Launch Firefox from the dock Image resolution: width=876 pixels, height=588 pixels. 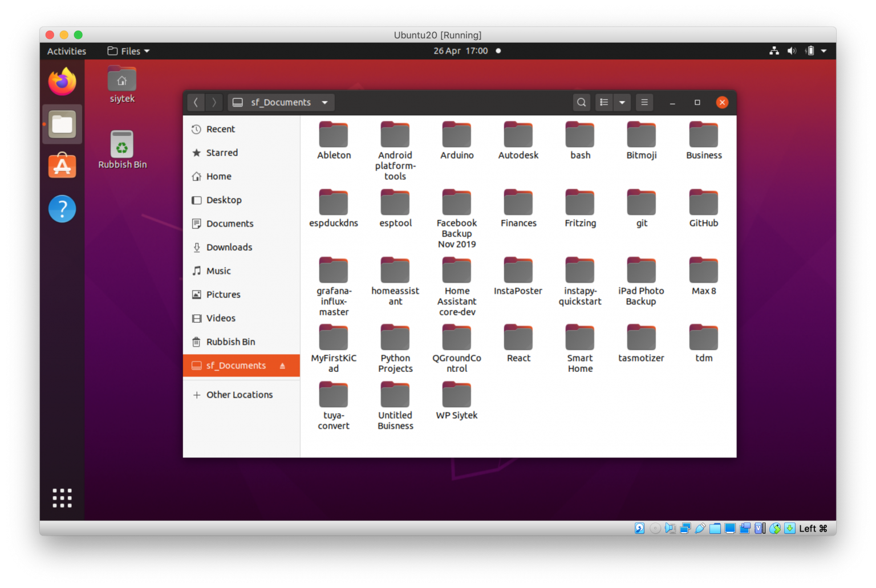tap(62, 82)
